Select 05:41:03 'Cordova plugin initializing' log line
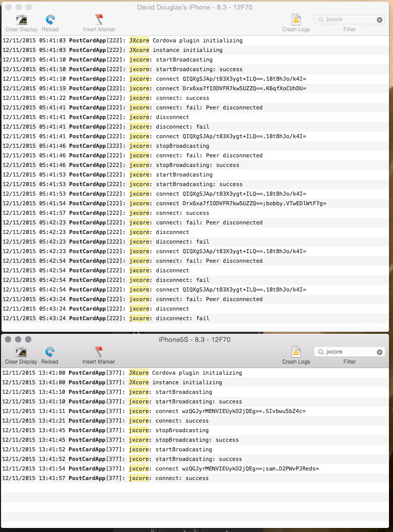 coord(195,40)
